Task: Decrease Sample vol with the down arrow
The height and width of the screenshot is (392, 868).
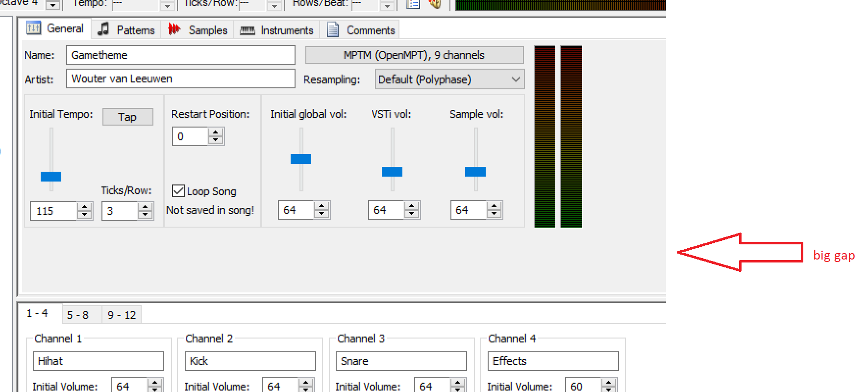Action: 494,214
